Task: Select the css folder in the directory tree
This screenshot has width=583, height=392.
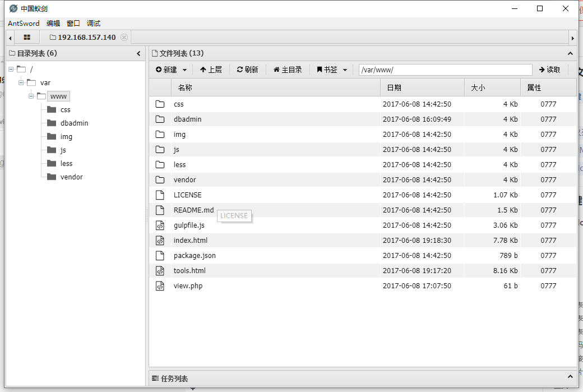Action: coord(66,110)
